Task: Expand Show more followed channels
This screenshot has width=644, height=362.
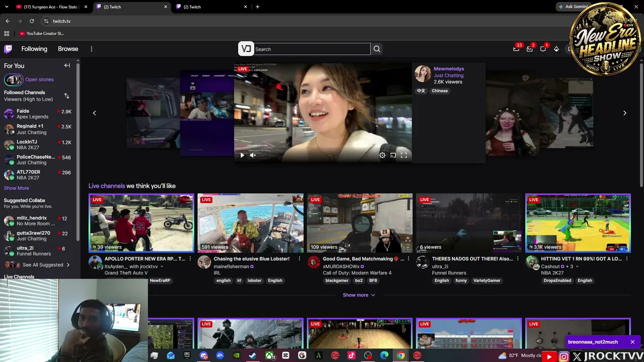Action: coord(17,188)
